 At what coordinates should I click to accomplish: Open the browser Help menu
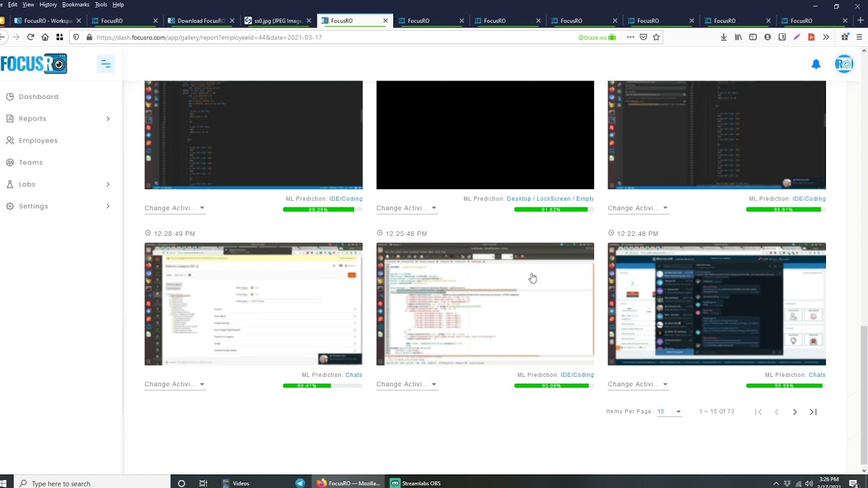(x=119, y=5)
